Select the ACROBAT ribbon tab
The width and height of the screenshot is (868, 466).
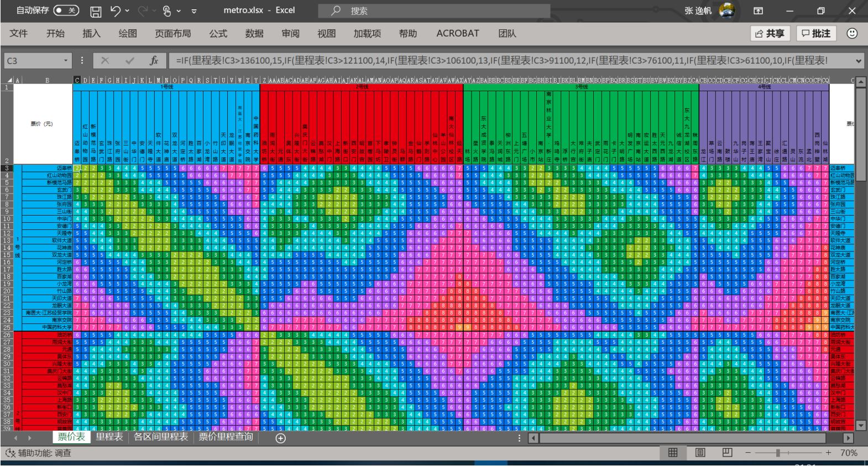[x=458, y=34]
